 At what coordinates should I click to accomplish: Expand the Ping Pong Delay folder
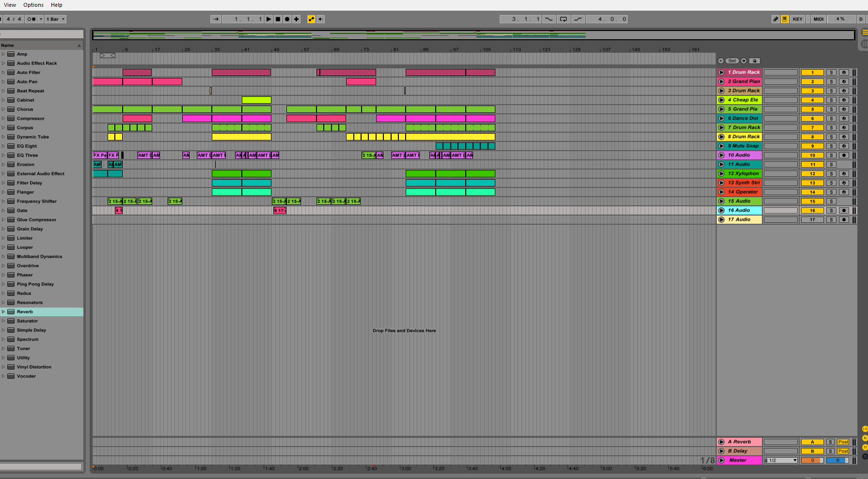(3, 284)
